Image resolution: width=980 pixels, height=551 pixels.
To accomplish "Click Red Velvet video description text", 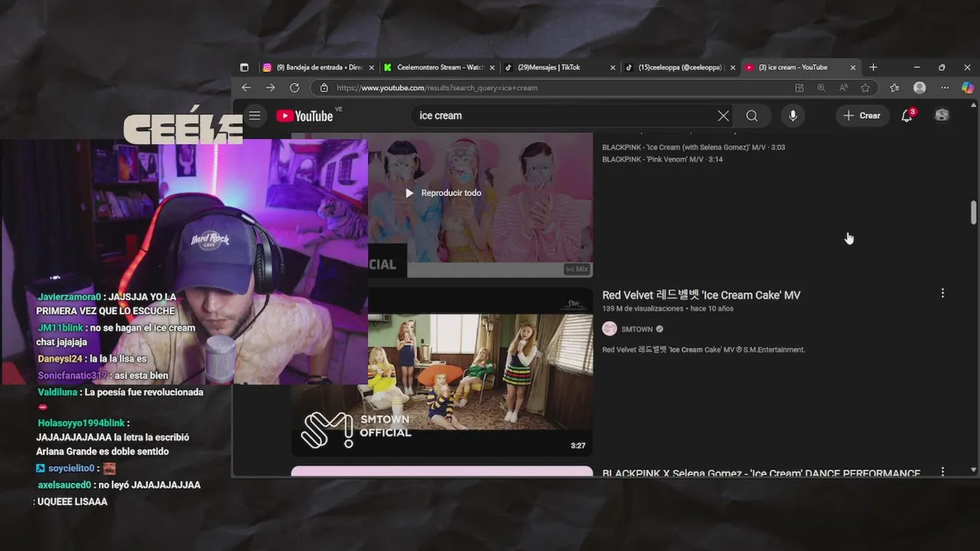I will (704, 350).
